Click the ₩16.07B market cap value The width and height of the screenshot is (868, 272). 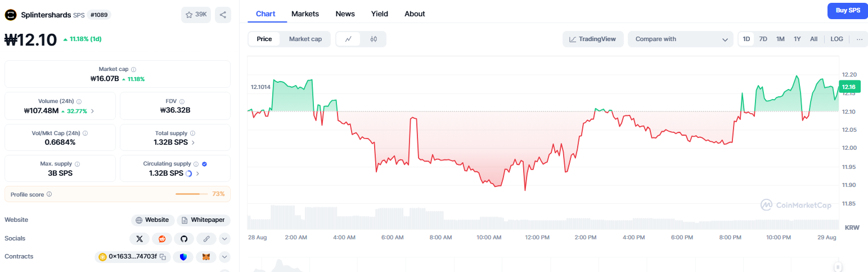105,79
